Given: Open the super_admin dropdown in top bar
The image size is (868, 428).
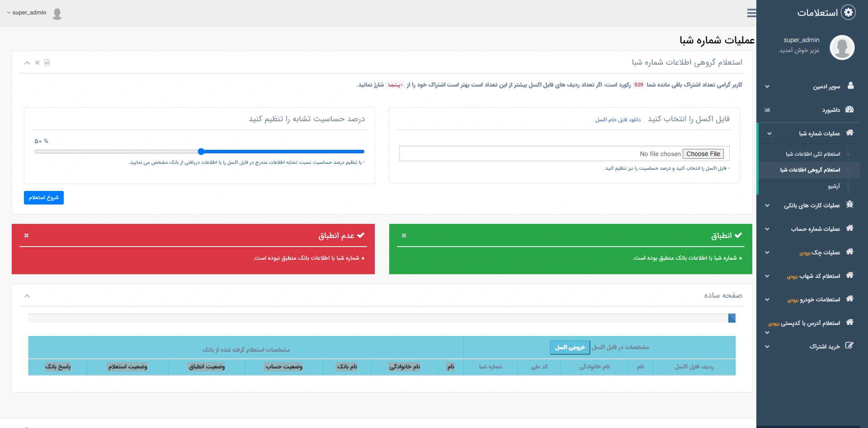Looking at the screenshot, I should pyautogui.click(x=27, y=13).
